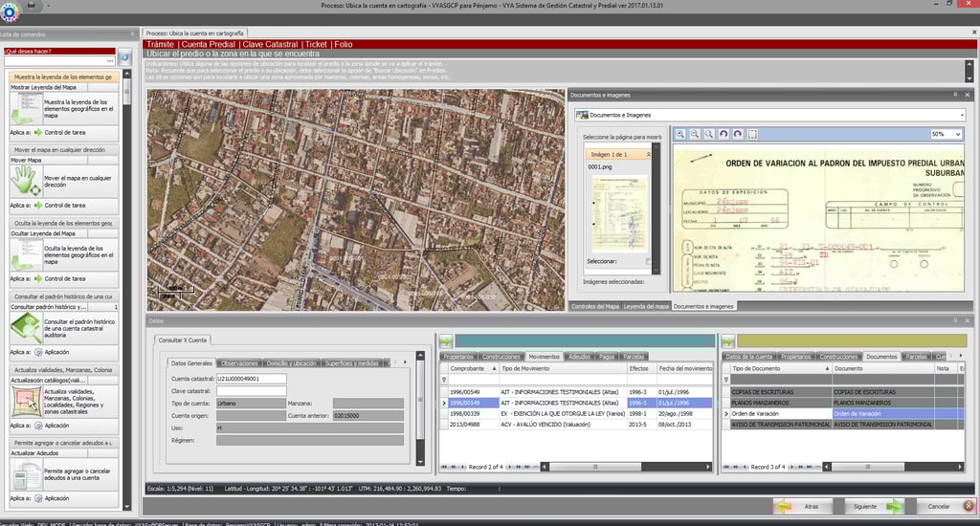The width and height of the screenshot is (980, 526).
Task: Click the Mover Mapa hand icon
Action: click(26, 180)
